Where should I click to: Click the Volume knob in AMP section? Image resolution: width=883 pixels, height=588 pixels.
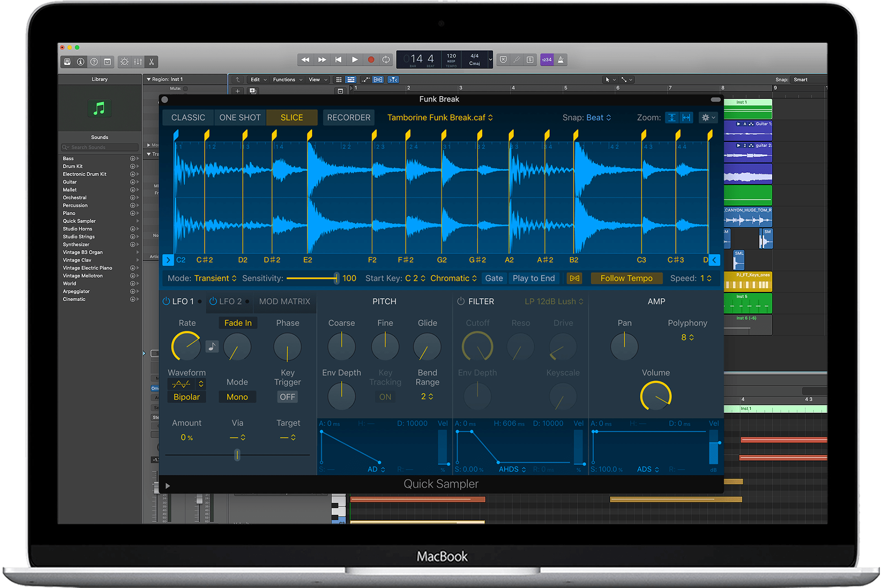656,396
